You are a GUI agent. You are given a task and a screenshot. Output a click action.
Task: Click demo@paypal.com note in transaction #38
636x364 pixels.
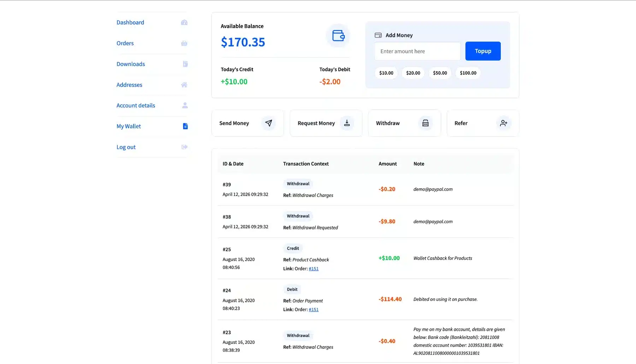[433, 221]
